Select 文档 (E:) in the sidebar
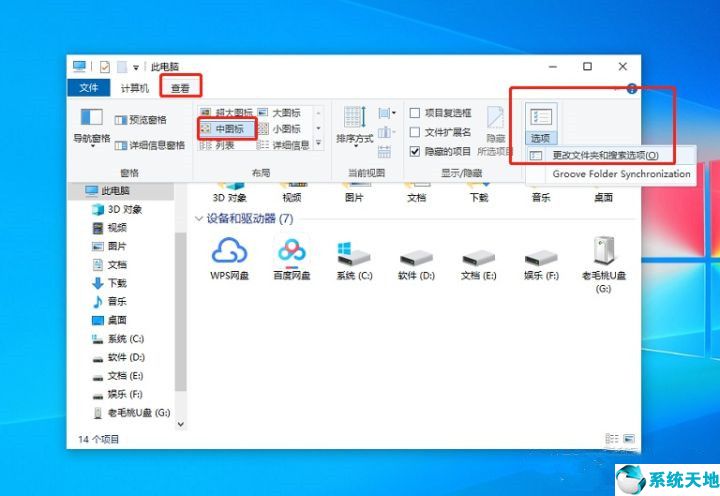Viewport: 720px width, 496px height. click(x=118, y=376)
